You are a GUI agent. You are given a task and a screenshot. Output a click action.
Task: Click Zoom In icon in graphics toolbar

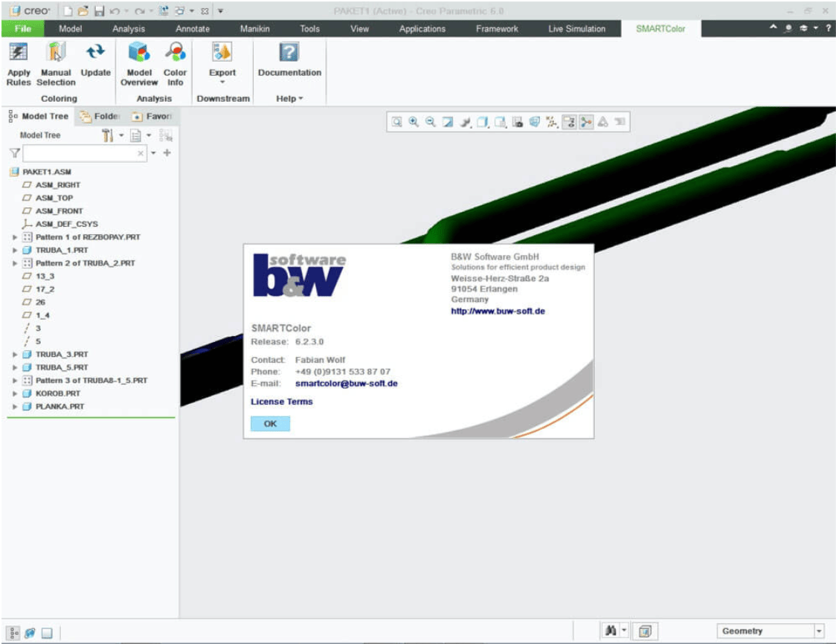tap(414, 122)
